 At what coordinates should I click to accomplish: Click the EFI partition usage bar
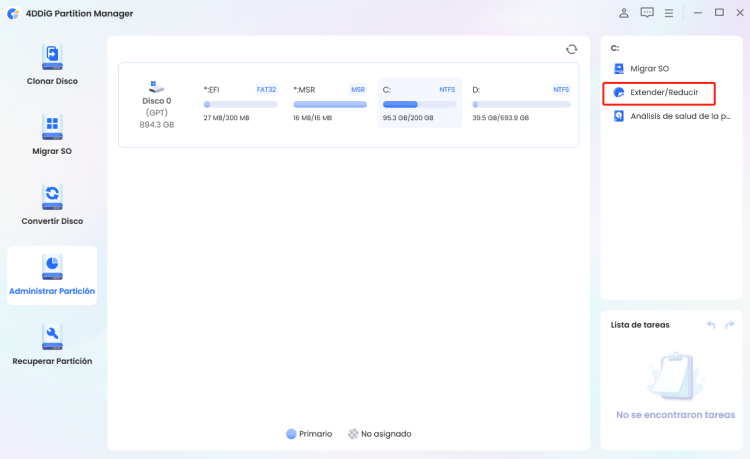240,104
